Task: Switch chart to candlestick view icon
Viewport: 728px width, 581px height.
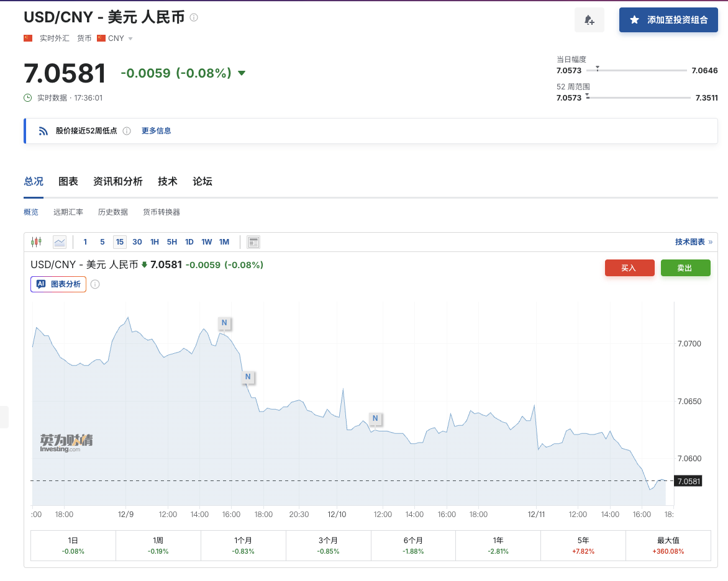Action: coord(36,242)
